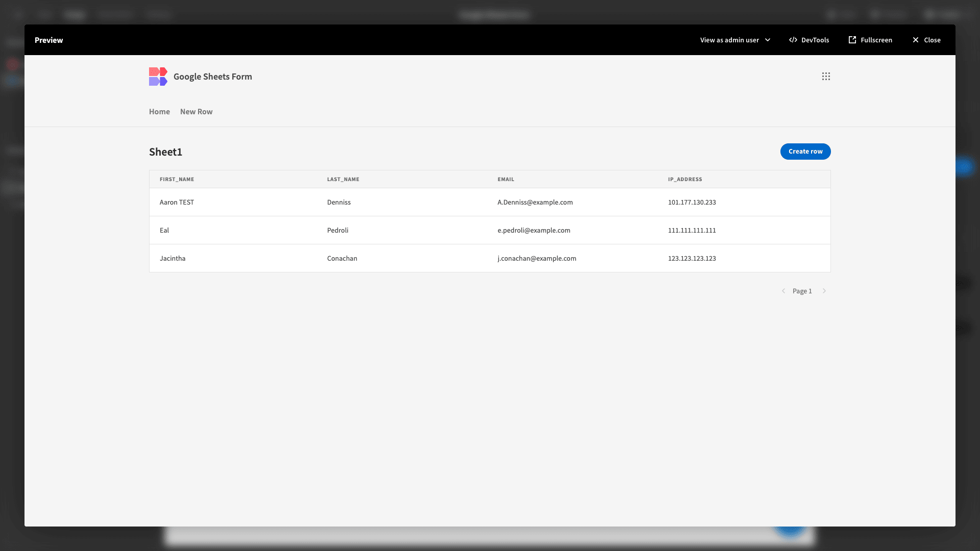Click the IP_ADDRESS column header
980x551 pixels.
click(x=684, y=179)
